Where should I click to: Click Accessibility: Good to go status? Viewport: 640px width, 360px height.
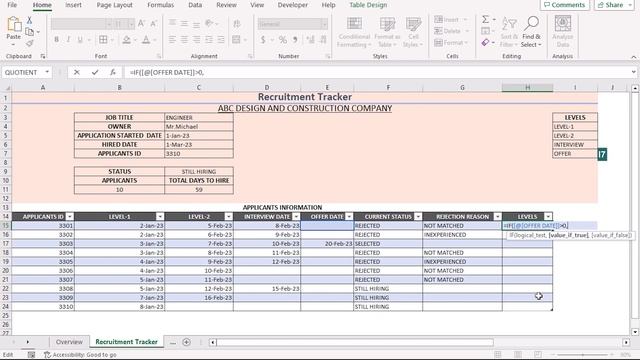pyautogui.click(x=80, y=355)
